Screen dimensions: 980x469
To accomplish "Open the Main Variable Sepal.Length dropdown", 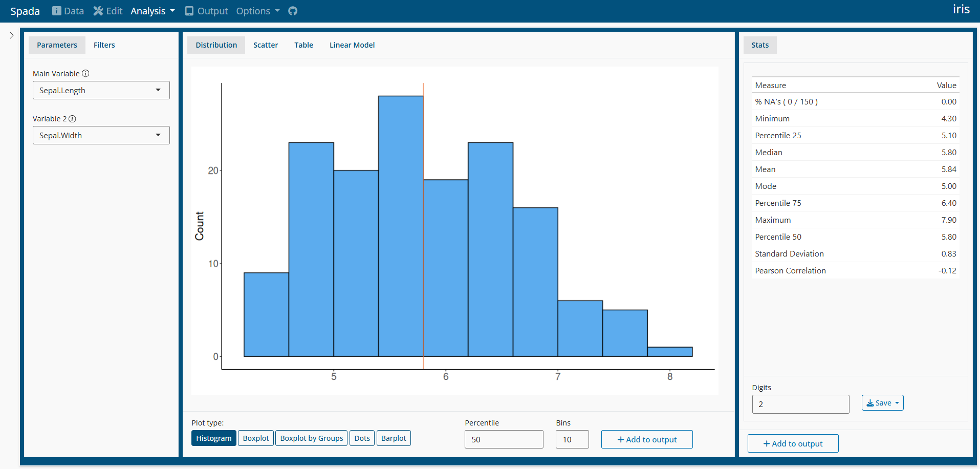I will [101, 91].
